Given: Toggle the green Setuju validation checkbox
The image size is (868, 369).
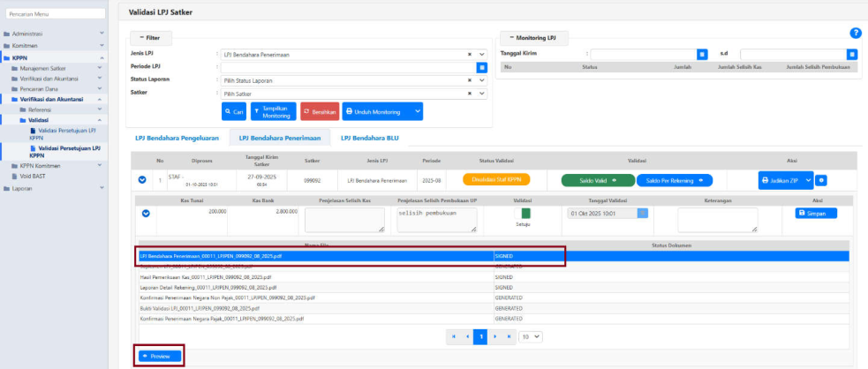Looking at the screenshot, I should tap(525, 213).
